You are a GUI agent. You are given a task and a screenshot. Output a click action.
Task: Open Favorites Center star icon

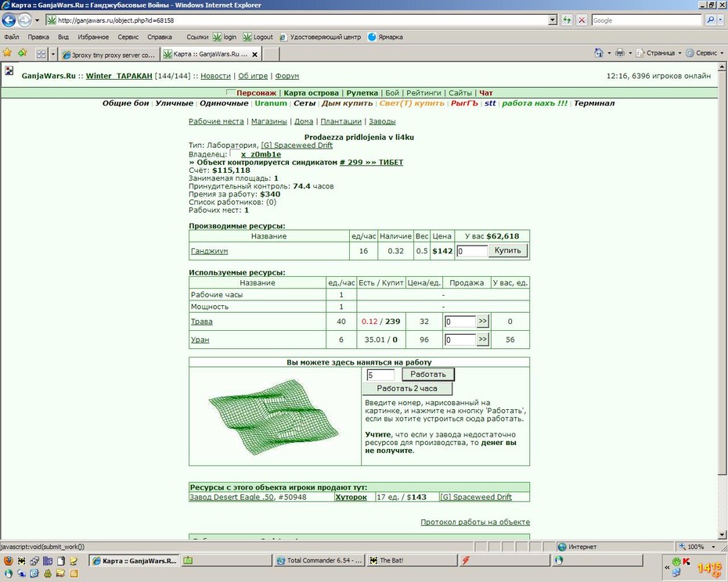7,53
